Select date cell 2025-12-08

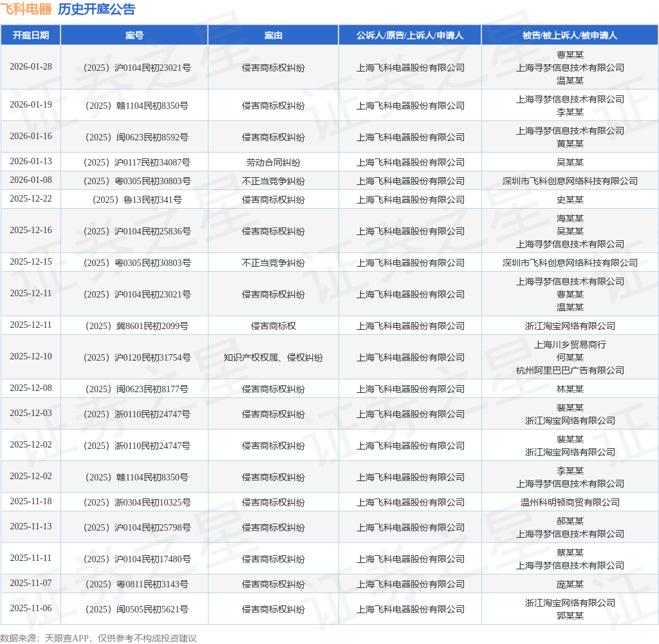31,388
